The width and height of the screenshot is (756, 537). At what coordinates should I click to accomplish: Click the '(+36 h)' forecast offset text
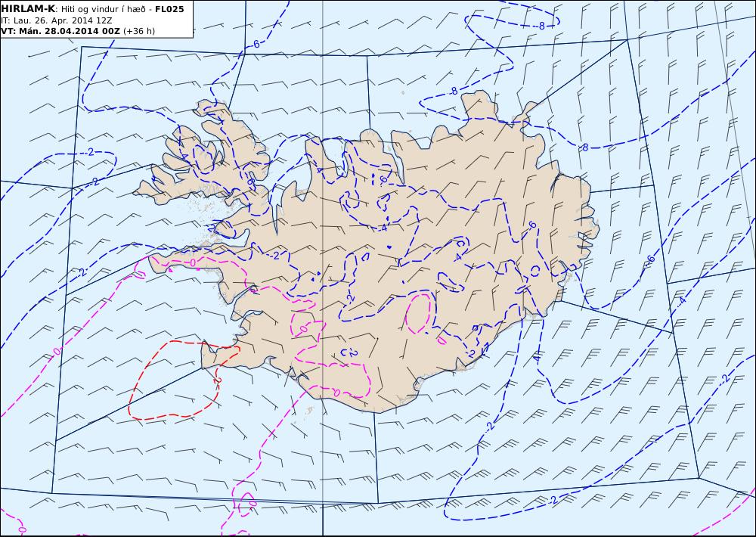[139, 31]
